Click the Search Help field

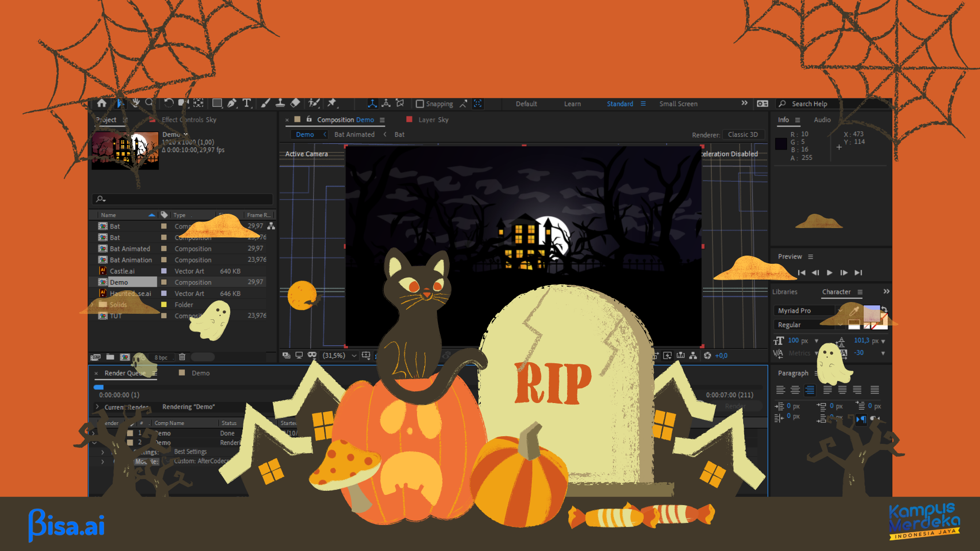coord(831,104)
